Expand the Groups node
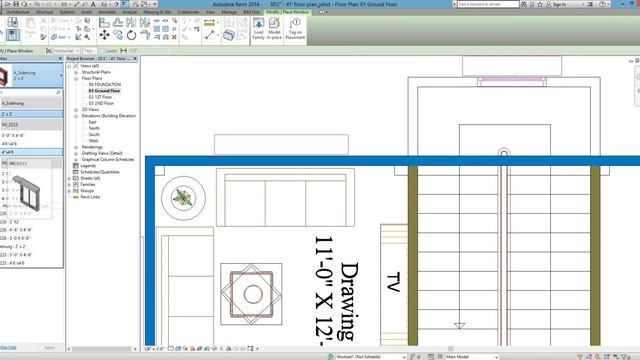This screenshot has width=640, height=360. 69,191
